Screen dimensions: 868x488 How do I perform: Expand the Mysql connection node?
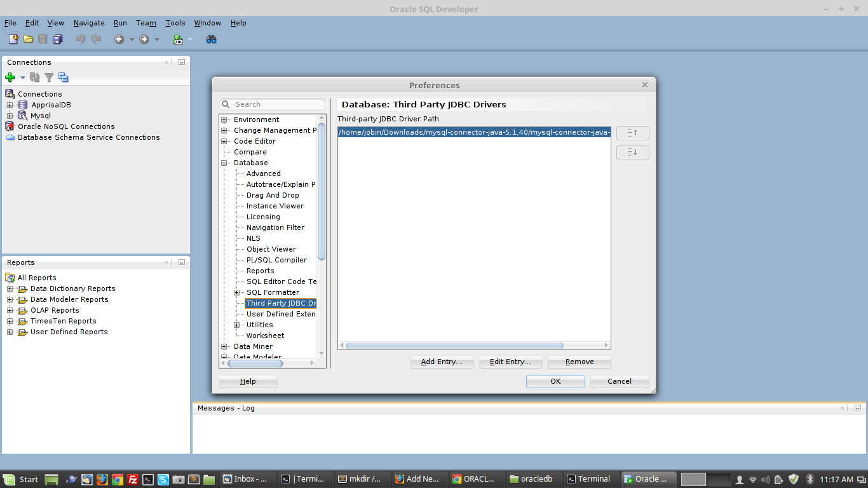pos(10,116)
